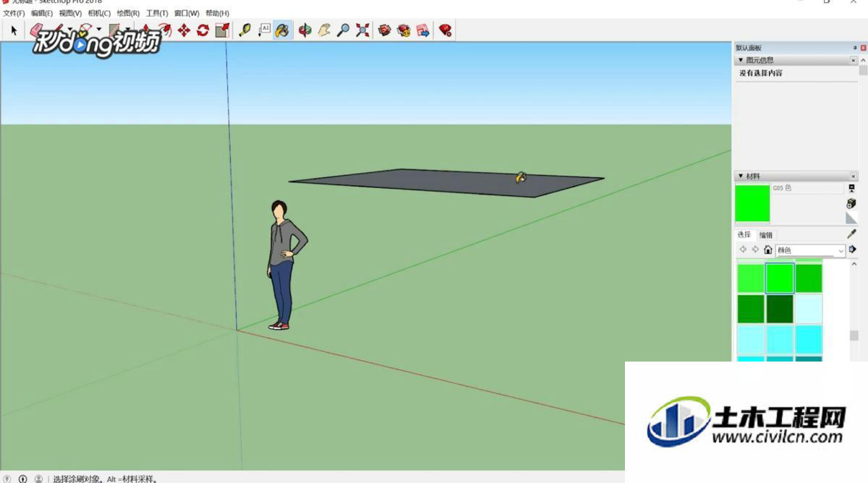Click the Paint Bucket tool
868x483 pixels.
point(283,30)
